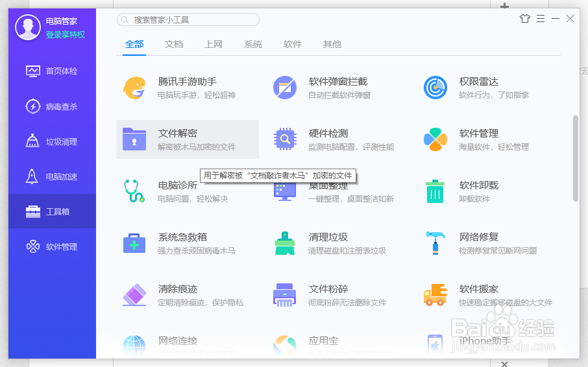This screenshot has width=588, height=367.
Task: Click 电脑管家 title in sidebar header
Action: point(62,21)
